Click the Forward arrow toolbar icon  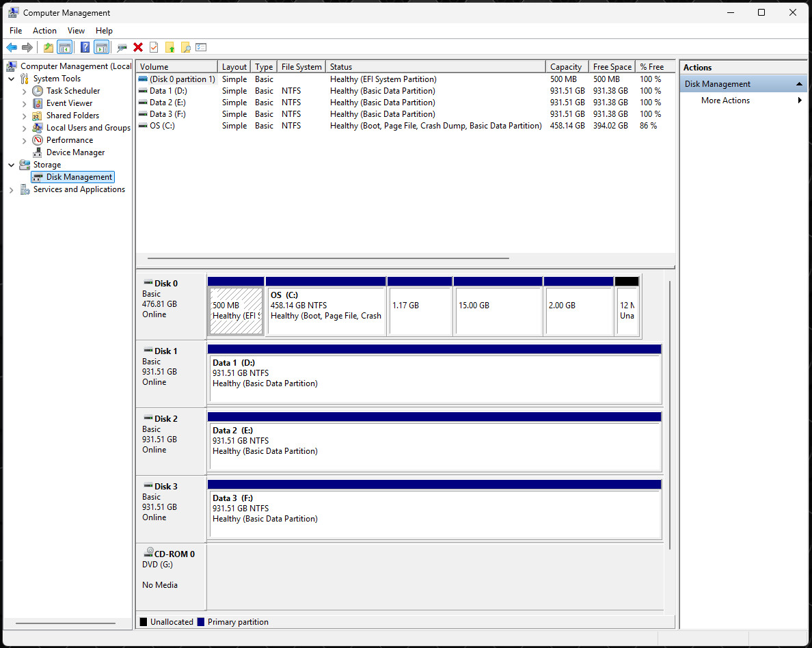(27, 48)
